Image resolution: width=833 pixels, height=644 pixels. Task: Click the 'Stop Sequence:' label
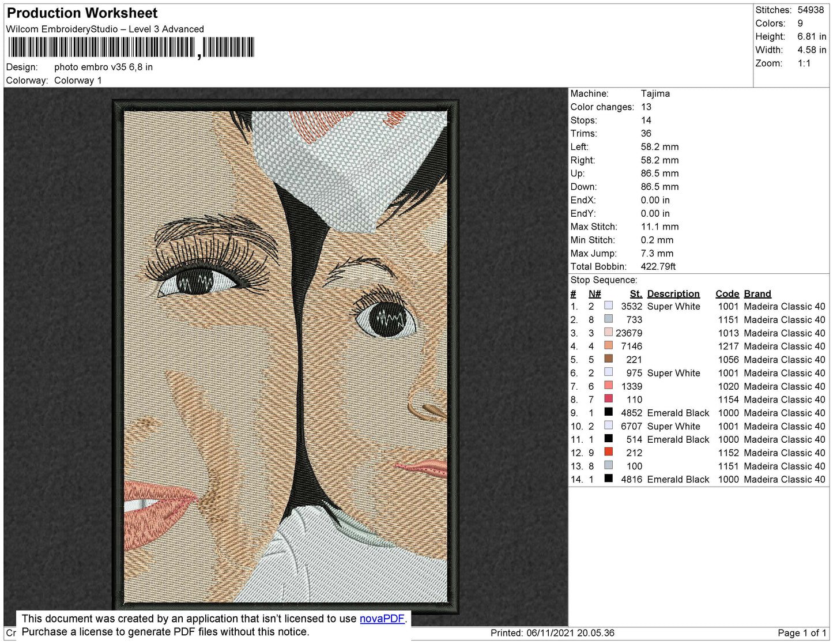[x=604, y=280]
